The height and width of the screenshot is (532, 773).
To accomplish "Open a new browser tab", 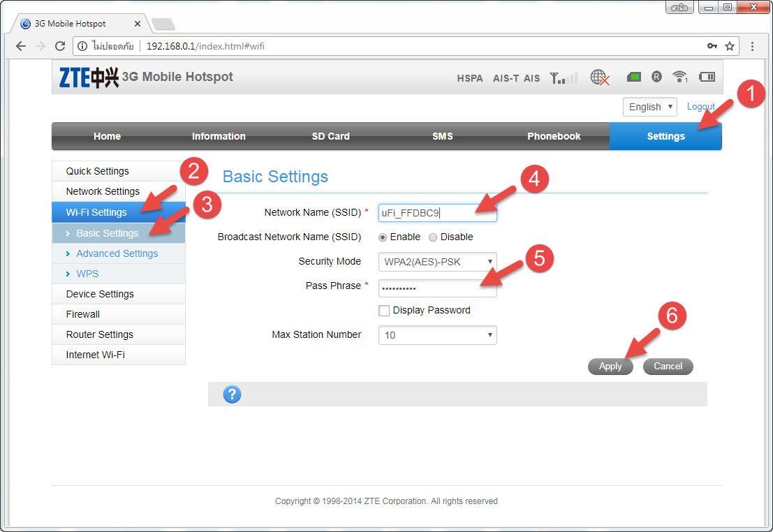I will coord(163,24).
